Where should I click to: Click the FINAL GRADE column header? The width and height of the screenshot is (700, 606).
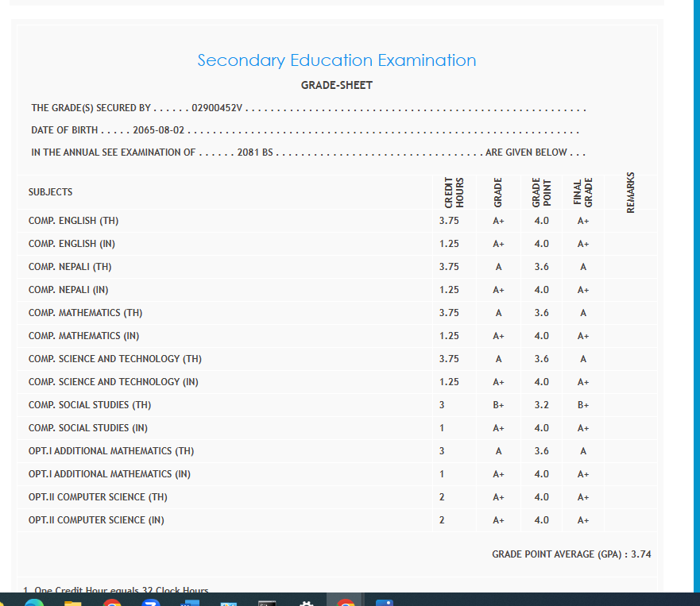coord(583,192)
